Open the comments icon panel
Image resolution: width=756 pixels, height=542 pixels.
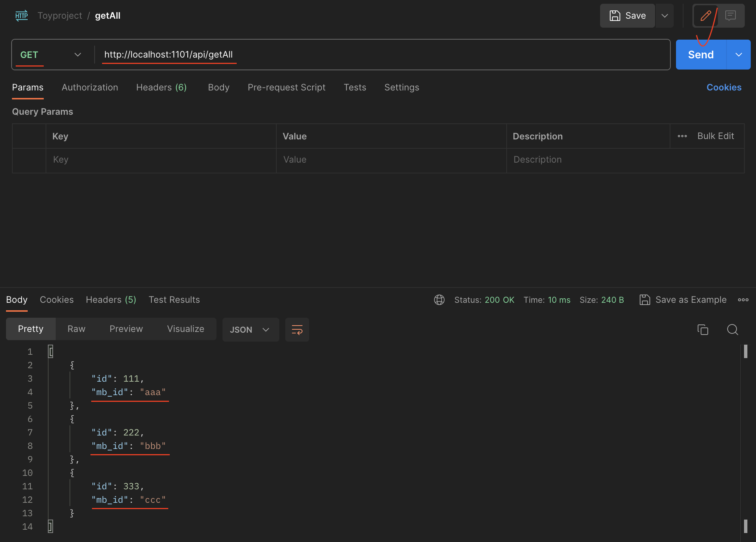click(x=730, y=16)
